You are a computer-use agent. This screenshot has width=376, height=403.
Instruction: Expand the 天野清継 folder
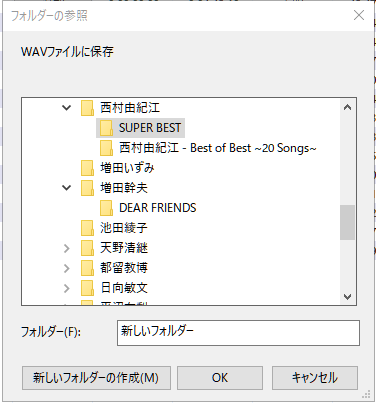click(67, 248)
